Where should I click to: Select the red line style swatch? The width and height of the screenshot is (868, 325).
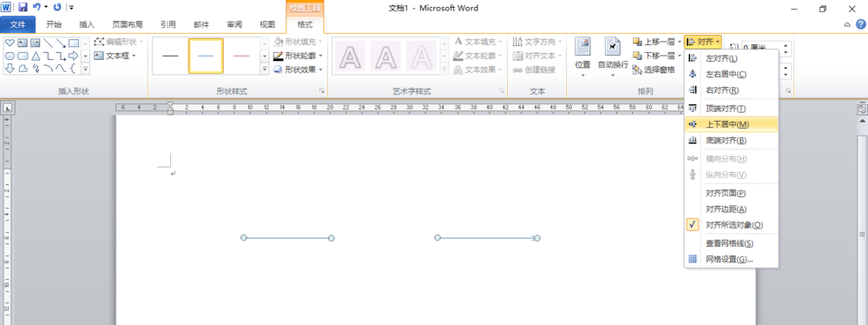(x=241, y=56)
